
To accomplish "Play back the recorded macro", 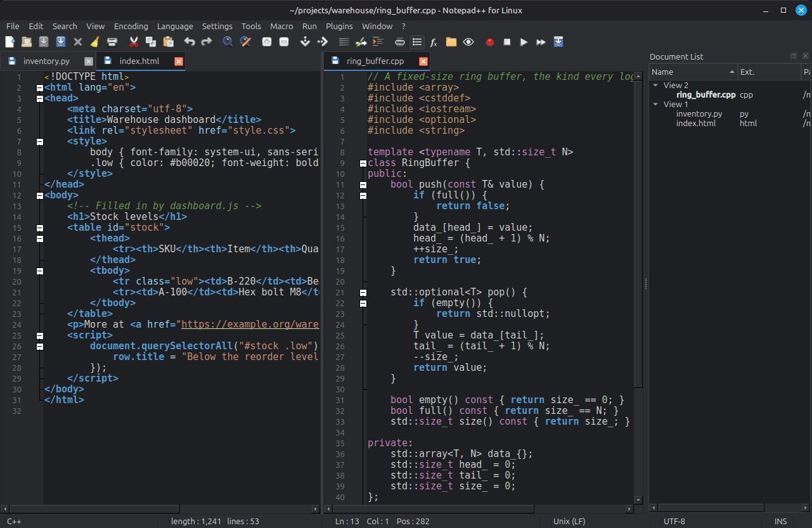I will tap(524, 42).
